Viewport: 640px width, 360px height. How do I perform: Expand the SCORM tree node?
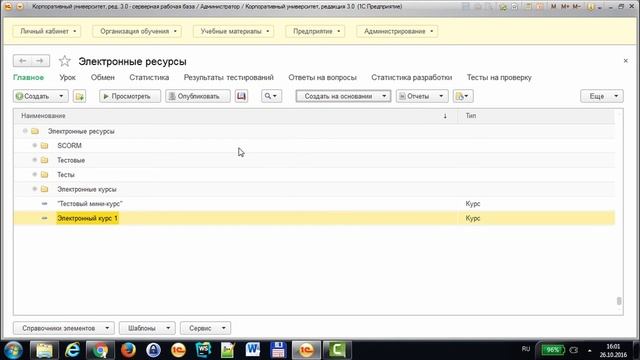tap(35, 145)
